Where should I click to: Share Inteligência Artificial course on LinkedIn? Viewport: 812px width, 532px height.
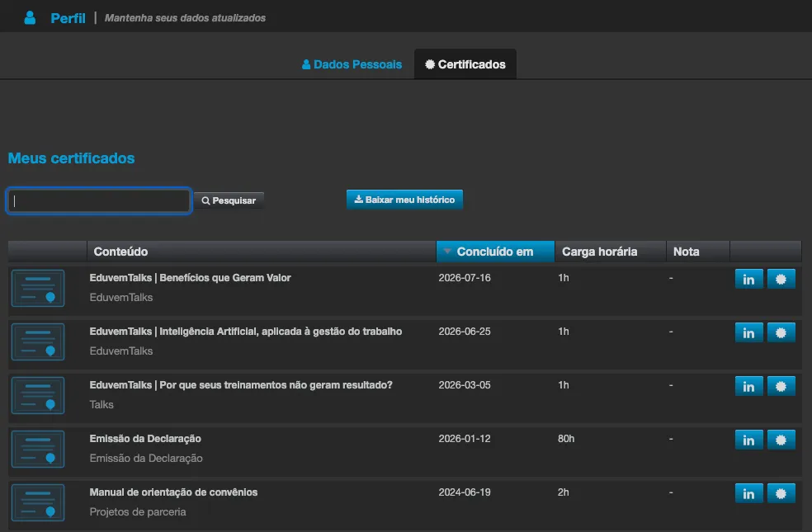click(x=748, y=332)
